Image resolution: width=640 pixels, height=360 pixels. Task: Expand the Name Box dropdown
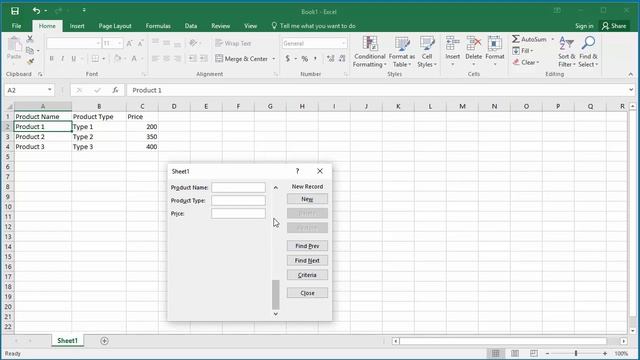point(49,90)
